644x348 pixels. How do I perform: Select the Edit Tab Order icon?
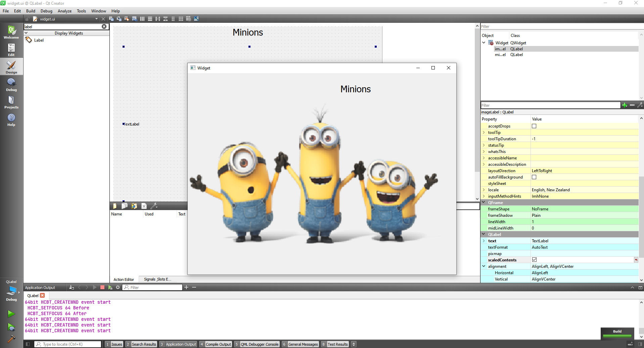[135, 19]
